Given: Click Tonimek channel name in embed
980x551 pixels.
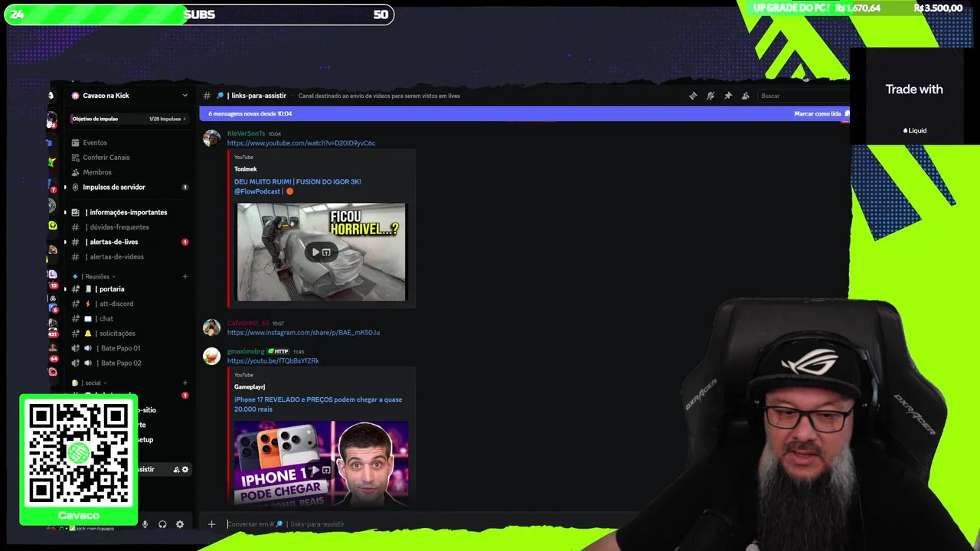Looking at the screenshot, I should click(245, 169).
